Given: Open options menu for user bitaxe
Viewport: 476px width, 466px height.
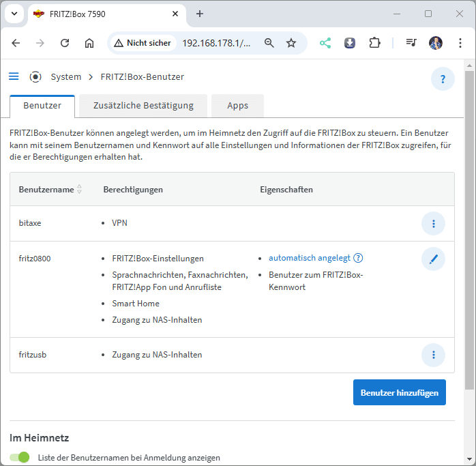Looking at the screenshot, I should pyautogui.click(x=433, y=223).
